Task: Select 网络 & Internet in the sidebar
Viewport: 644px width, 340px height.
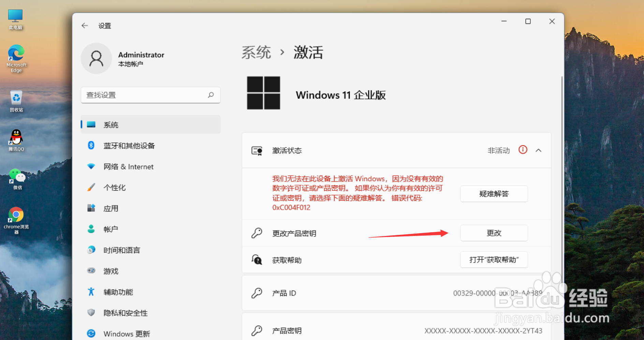Action: click(151, 166)
